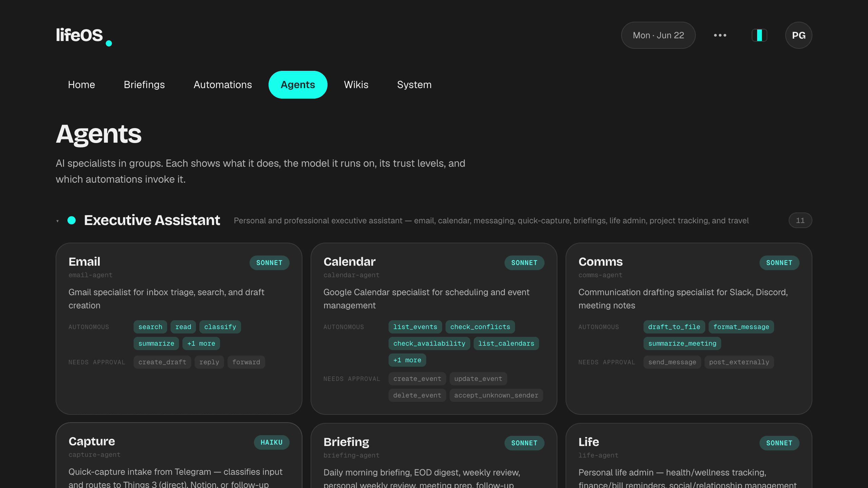The width and height of the screenshot is (868, 488).
Task: Click the summarize_meeting tag
Action: click(682, 344)
